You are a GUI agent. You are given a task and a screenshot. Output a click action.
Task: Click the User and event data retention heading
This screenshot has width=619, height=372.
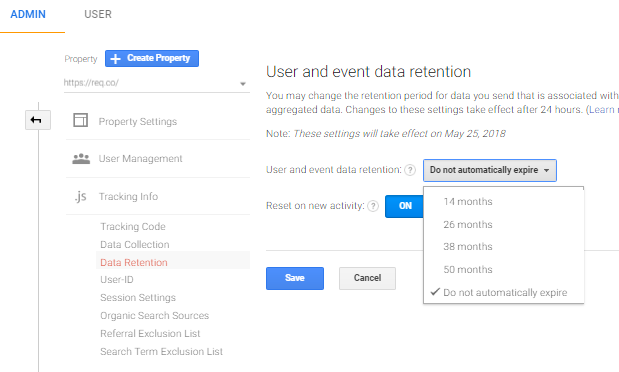pyautogui.click(x=368, y=72)
